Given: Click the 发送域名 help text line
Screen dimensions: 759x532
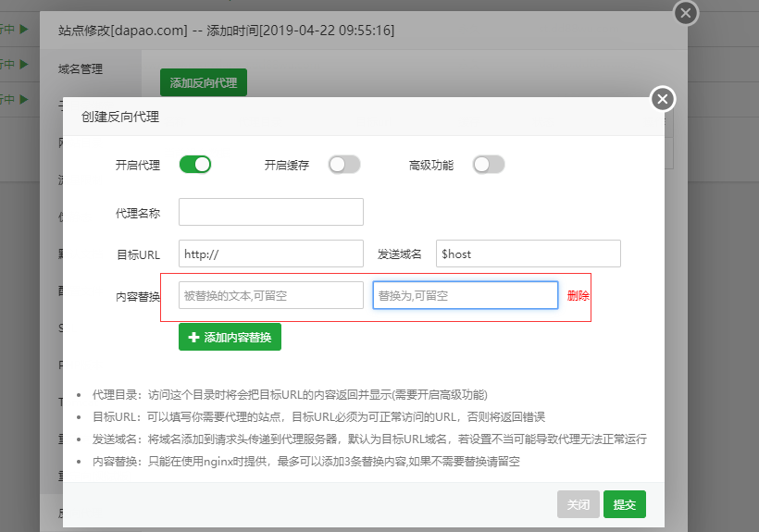Looking at the screenshot, I should point(369,439).
